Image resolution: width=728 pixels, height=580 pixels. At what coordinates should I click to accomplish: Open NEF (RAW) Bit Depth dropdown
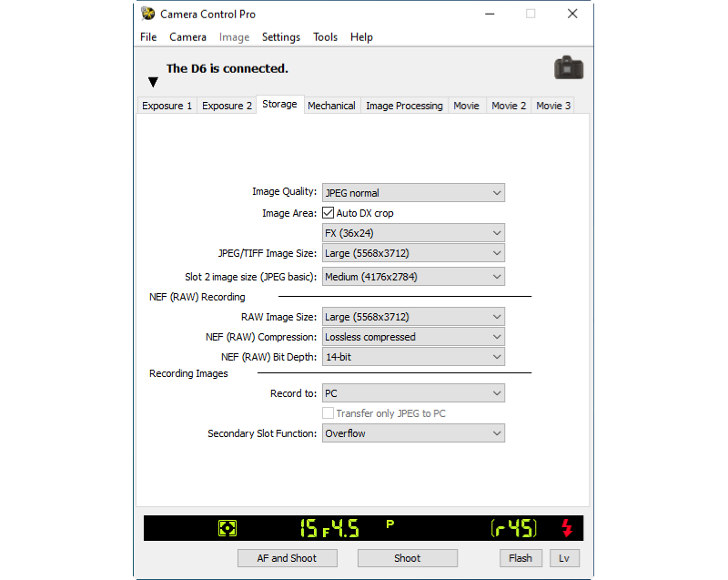pos(413,357)
